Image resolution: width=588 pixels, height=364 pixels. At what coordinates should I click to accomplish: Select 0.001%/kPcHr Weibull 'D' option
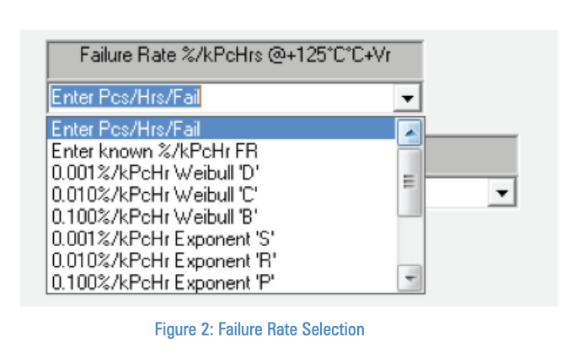[x=222, y=173]
